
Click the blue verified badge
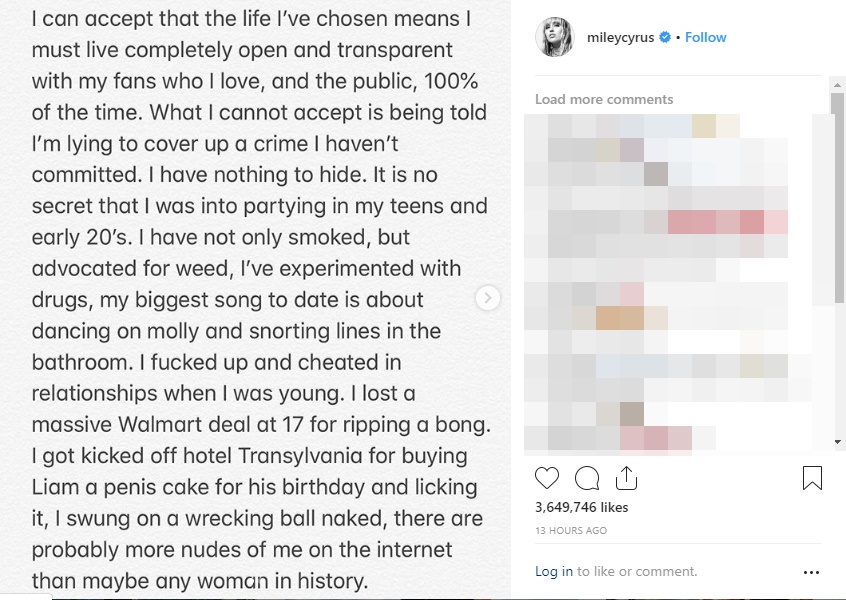(x=665, y=38)
